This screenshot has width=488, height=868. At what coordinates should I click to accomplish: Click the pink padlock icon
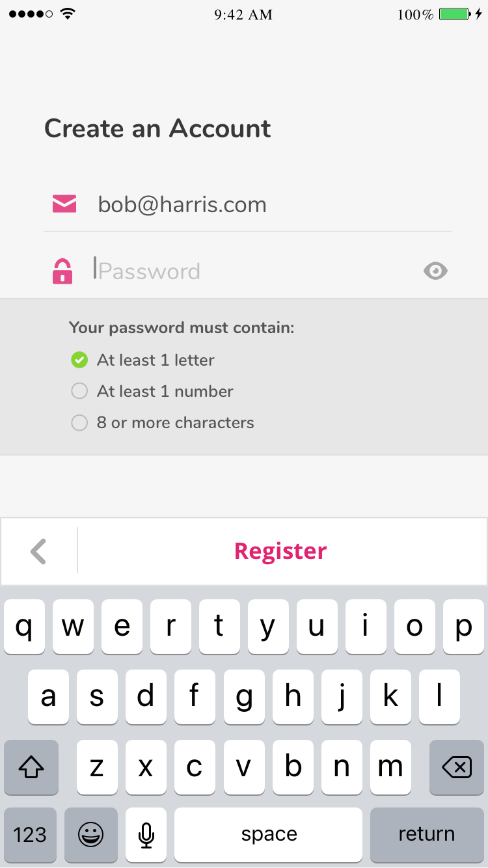(x=62, y=271)
